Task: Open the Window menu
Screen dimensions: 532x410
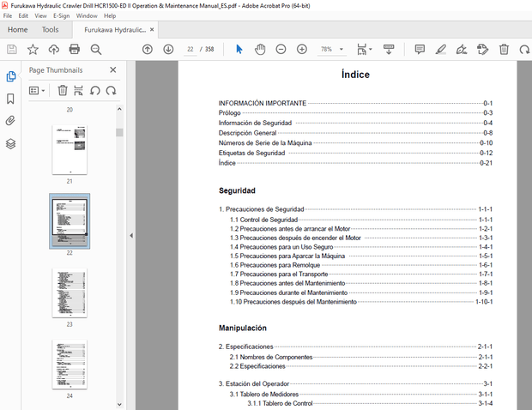Action: tap(87, 15)
